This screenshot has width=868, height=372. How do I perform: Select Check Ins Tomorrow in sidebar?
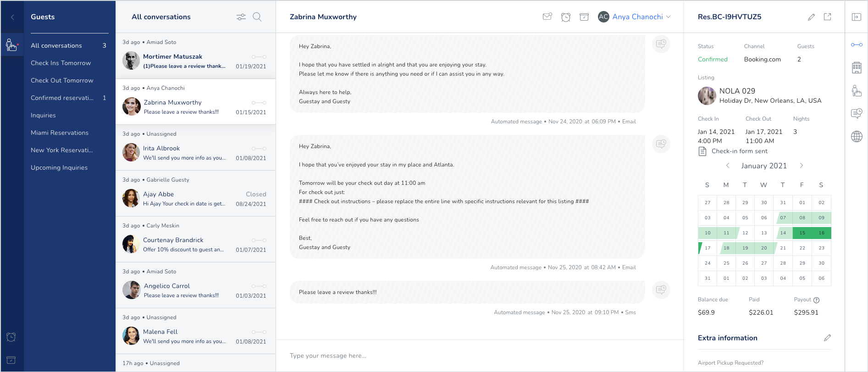(x=61, y=63)
